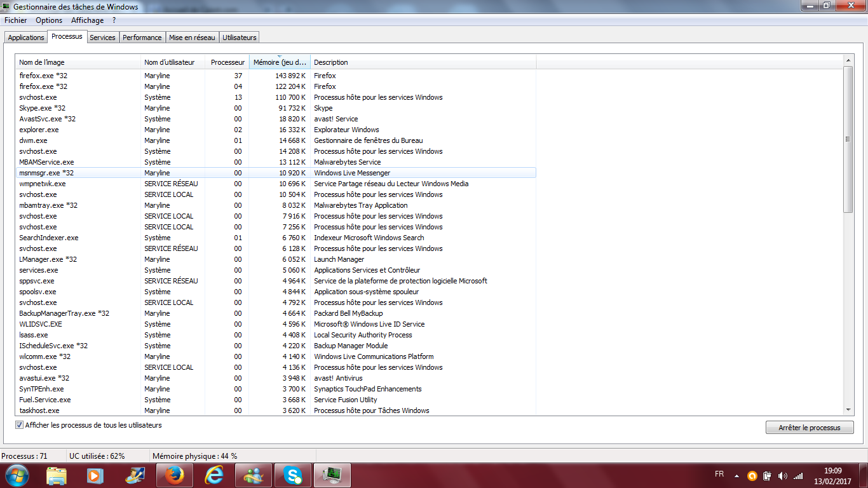Uncheck Afficher les processus de tous les utilisateurs
The height and width of the screenshot is (488, 868).
(x=20, y=425)
